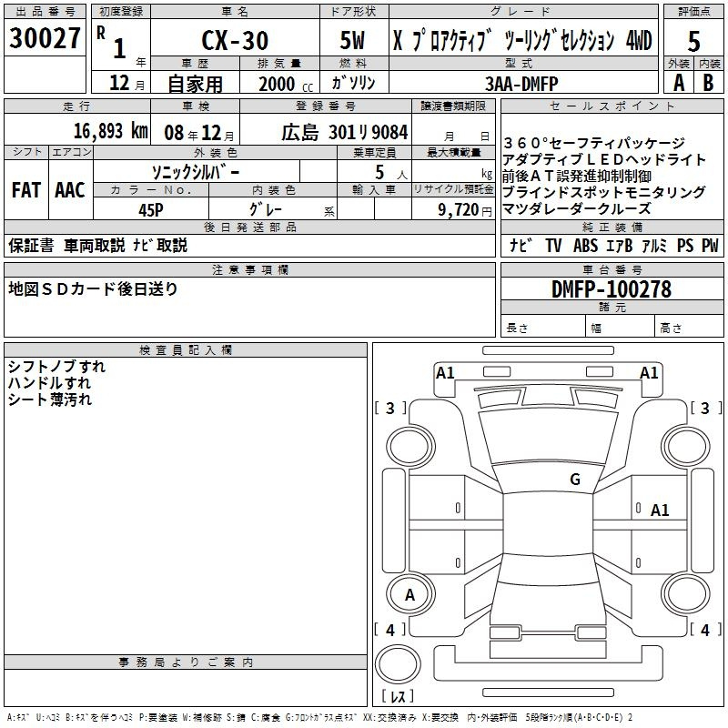The height and width of the screenshot is (728, 728).
Task: Click the "[レス]" spare tire label
Action: pos(398,695)
